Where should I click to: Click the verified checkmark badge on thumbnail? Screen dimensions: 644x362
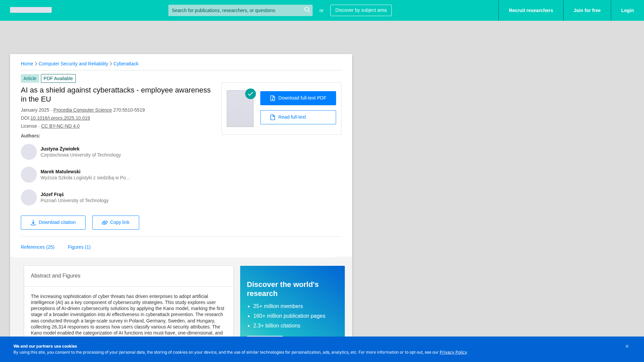[x=251, y=94]
